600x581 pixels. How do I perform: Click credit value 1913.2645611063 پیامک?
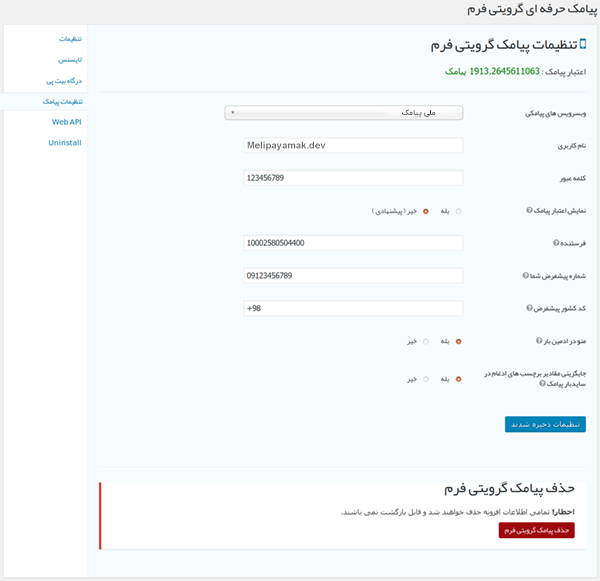pyautogui.click(x=492, y=71)
